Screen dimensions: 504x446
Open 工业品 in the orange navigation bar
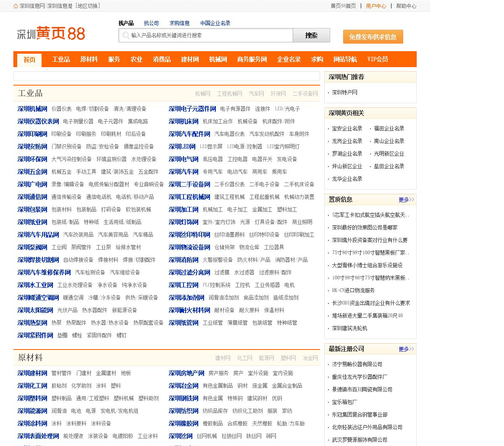click(61, 60)
